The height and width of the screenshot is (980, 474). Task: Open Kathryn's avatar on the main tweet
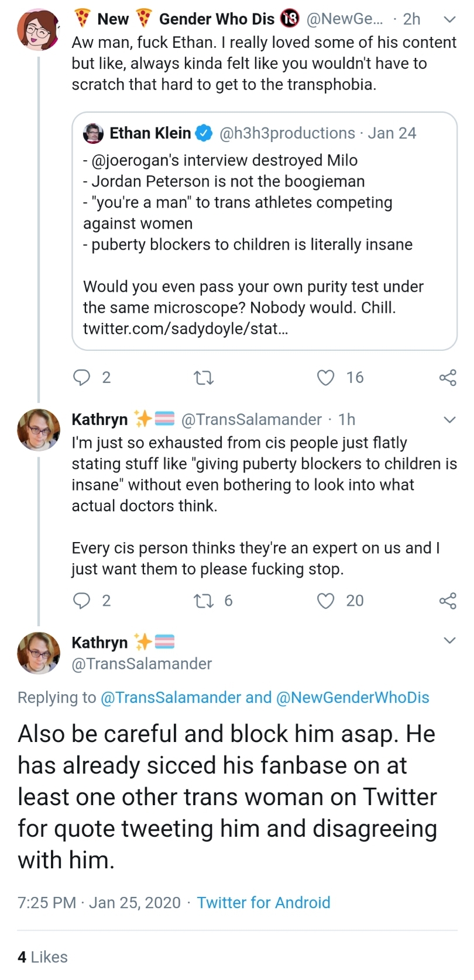pyautogui.click(x=39, y=653)
